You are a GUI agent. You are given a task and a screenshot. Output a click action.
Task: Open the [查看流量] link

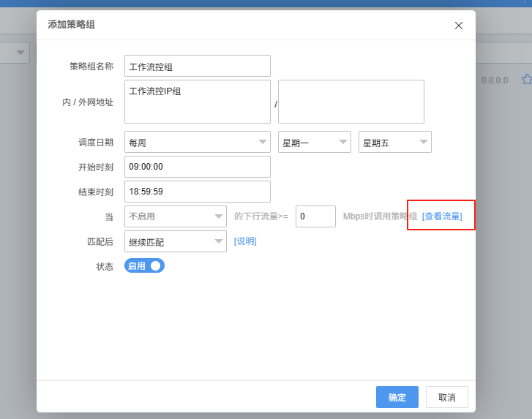[442, 216]
